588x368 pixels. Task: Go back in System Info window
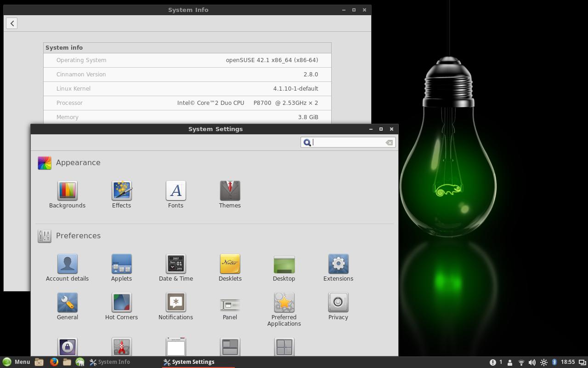coord(12,23)
